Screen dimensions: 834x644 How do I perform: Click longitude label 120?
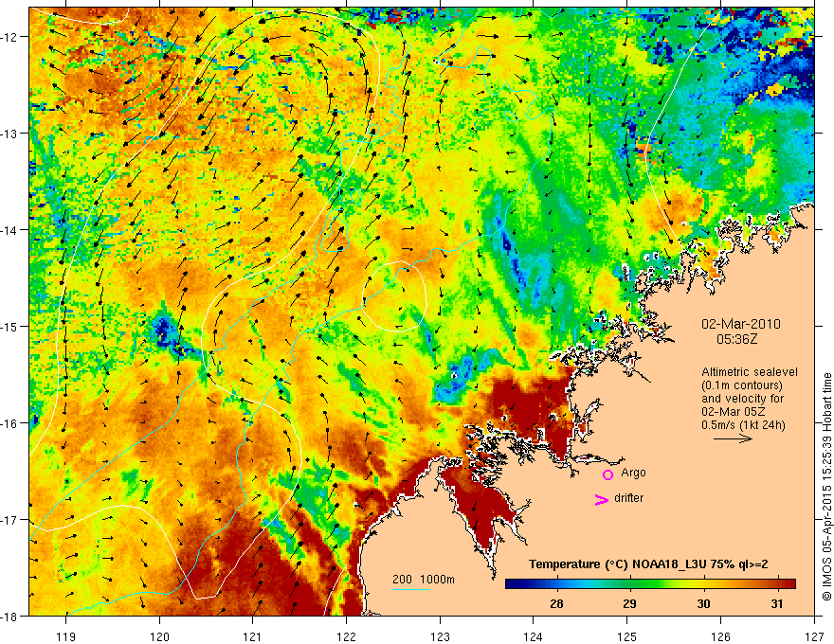click(x=159, y=636)
